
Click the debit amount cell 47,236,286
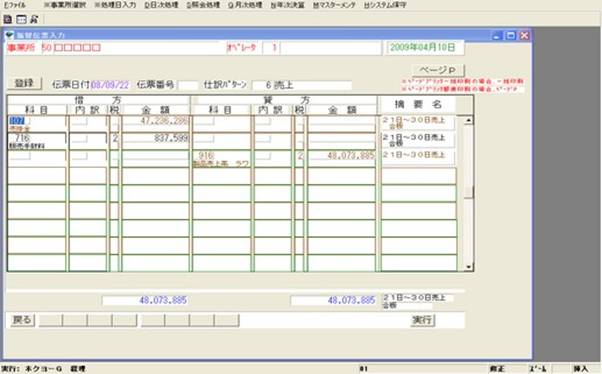coord(155,121)
